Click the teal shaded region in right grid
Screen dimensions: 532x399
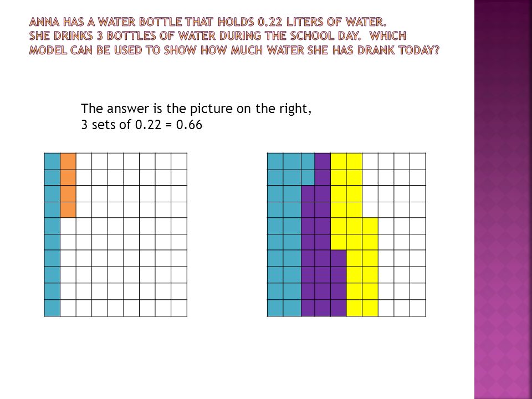pos(284,235)
